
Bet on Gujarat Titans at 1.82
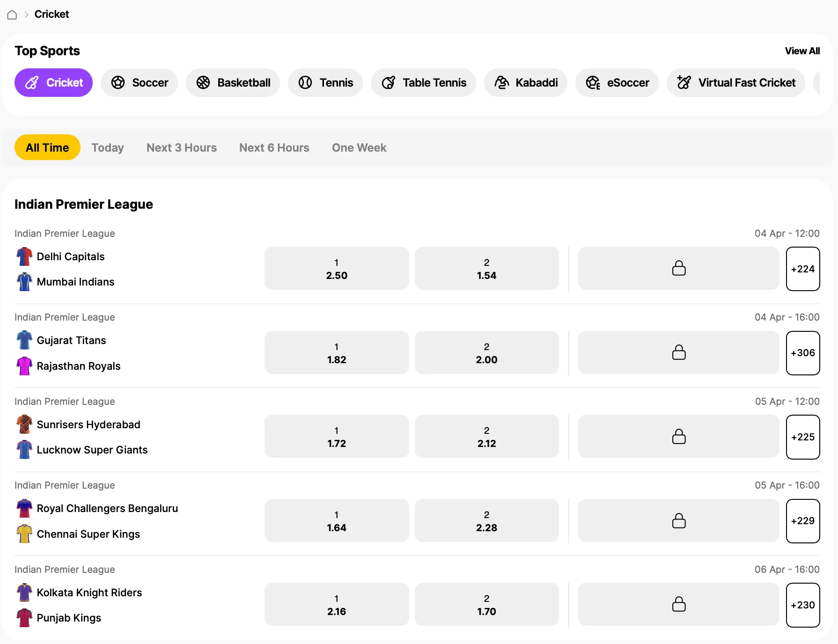[x=337, y=353]
